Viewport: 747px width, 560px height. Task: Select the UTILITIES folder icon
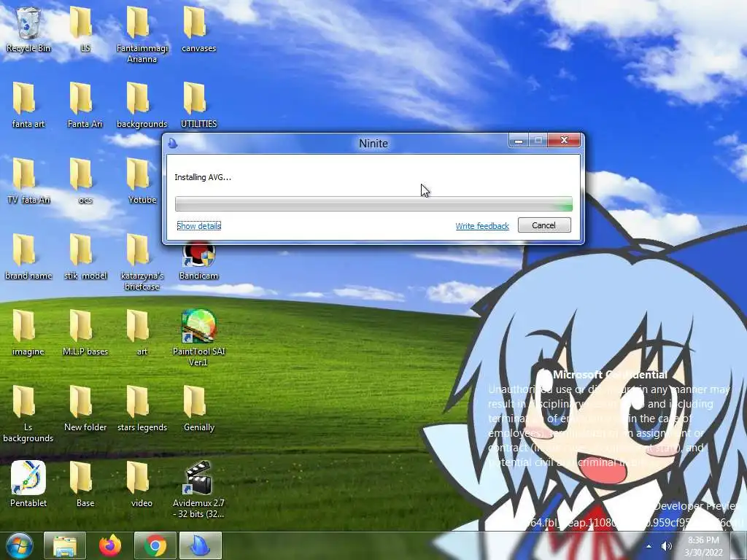198,105
